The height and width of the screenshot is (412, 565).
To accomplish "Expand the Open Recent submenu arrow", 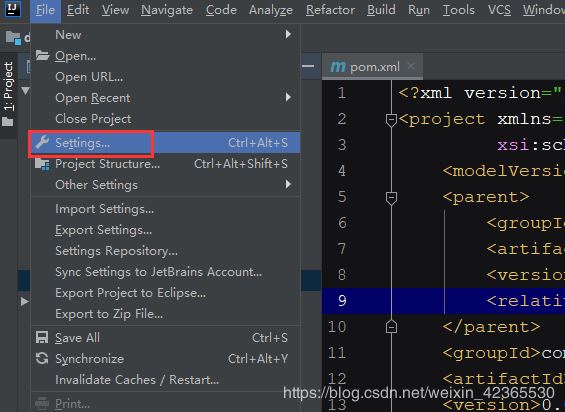I will point(288,97).
